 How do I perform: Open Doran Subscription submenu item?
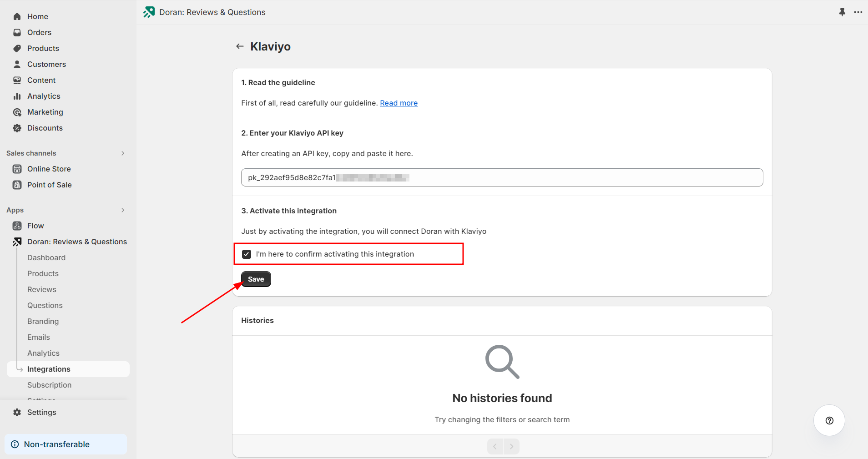49,385
